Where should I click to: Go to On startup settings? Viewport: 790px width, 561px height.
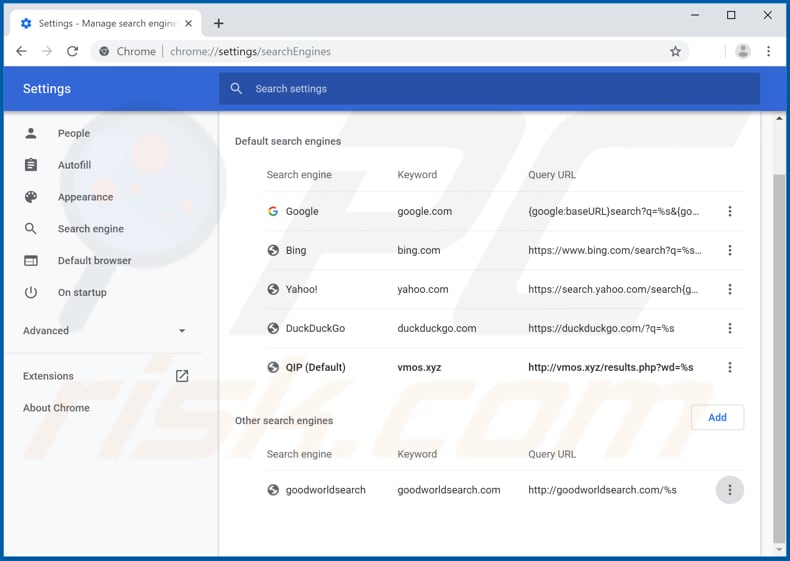[82, 292]
